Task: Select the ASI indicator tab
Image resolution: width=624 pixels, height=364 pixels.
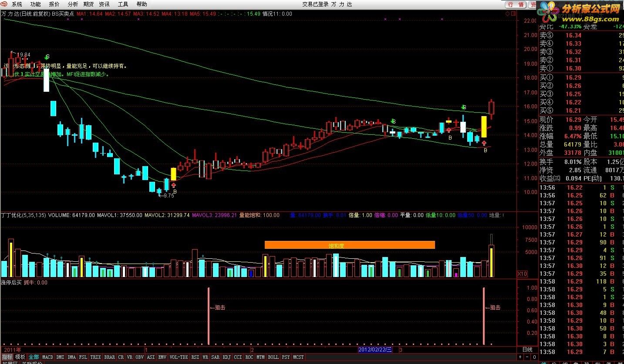Action: point(151,357)
